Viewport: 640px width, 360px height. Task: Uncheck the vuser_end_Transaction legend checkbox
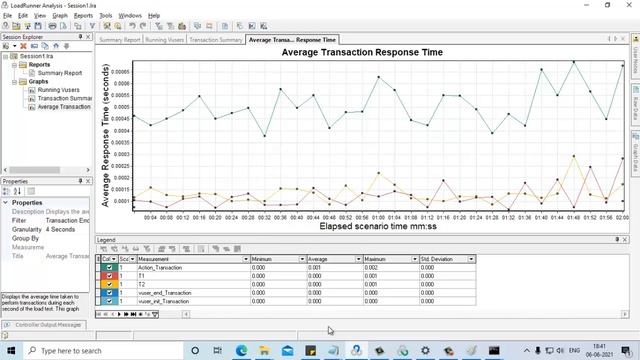[x=109, y=293]
